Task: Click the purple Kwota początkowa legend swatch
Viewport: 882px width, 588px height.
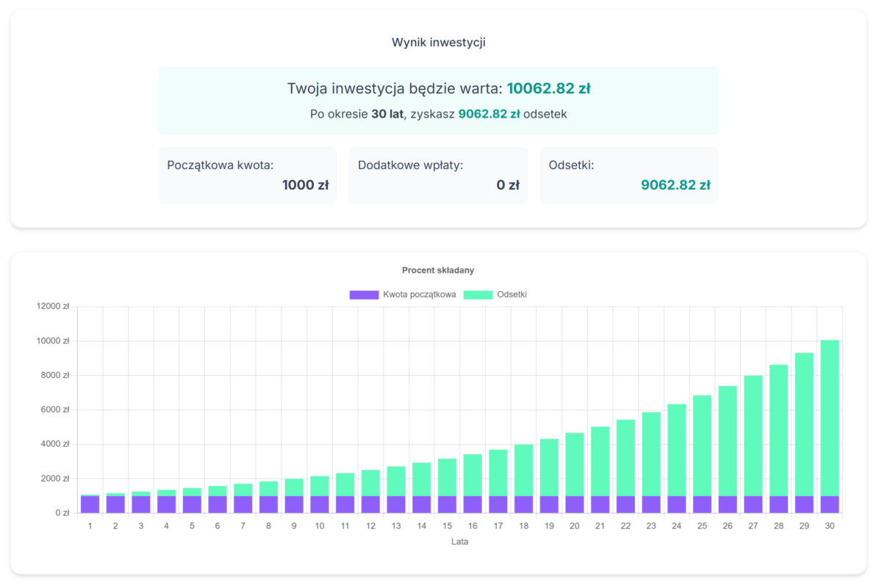Action: click(x=364, y=295)
